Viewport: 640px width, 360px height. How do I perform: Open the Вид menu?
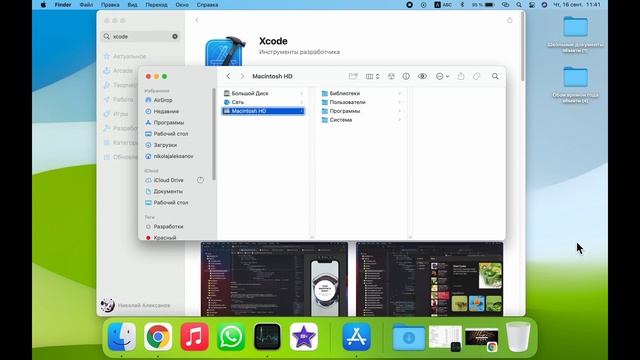pos(132,5)
